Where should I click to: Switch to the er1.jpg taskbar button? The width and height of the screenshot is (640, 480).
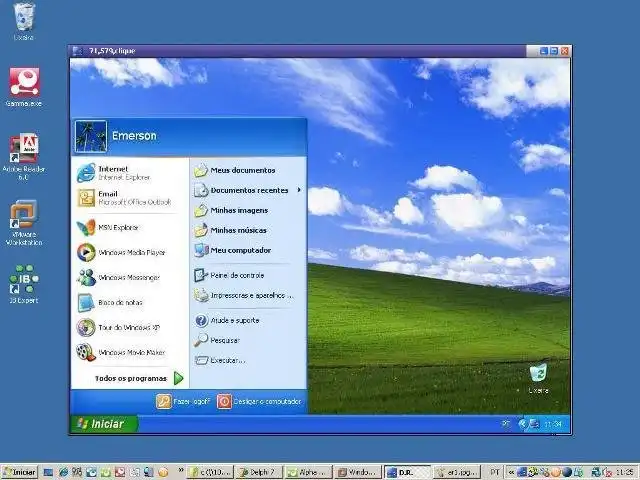click(457, 472)
